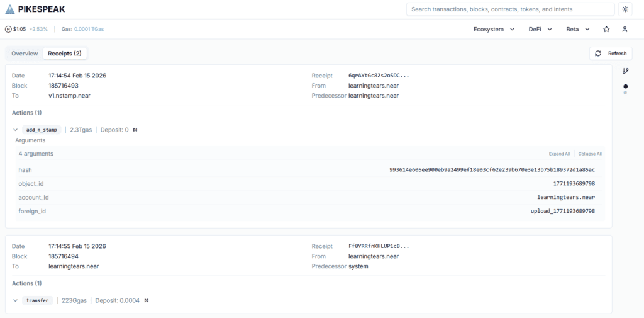
Task: Click the star favorites icon
Action: coord(606,29)
